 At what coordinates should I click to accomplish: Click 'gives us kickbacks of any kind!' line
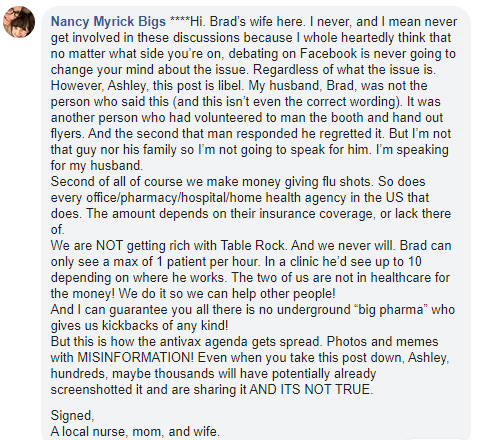click(x=139, y=326)
